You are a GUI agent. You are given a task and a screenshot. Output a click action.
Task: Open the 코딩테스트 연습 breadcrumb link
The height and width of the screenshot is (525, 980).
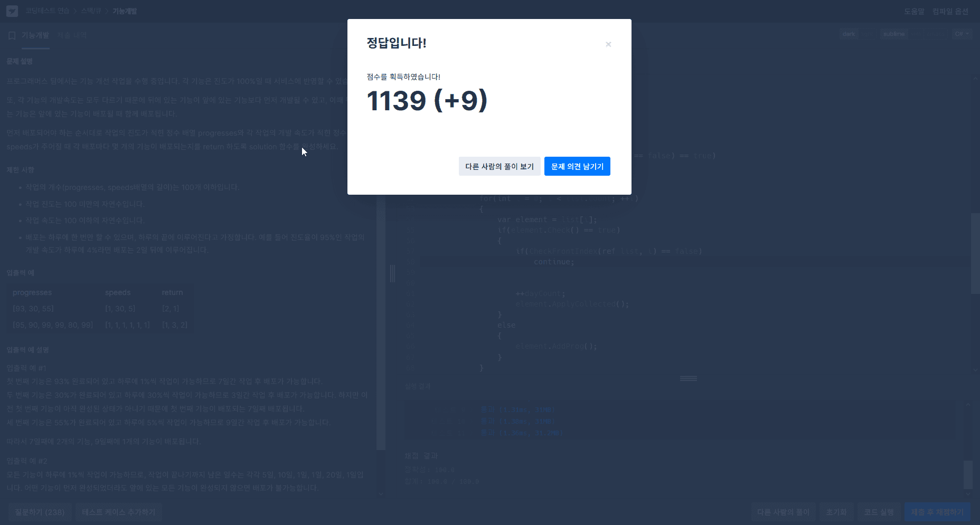[48, 11]
